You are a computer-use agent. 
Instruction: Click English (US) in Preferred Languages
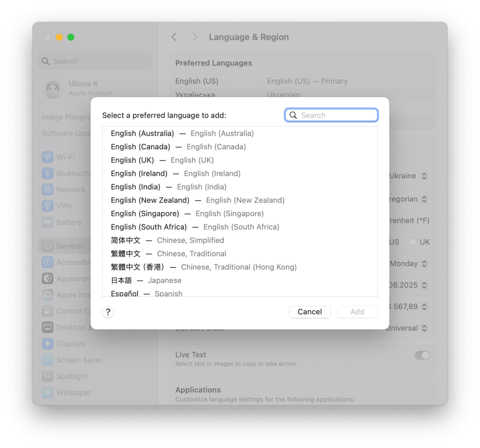[303, 81]
